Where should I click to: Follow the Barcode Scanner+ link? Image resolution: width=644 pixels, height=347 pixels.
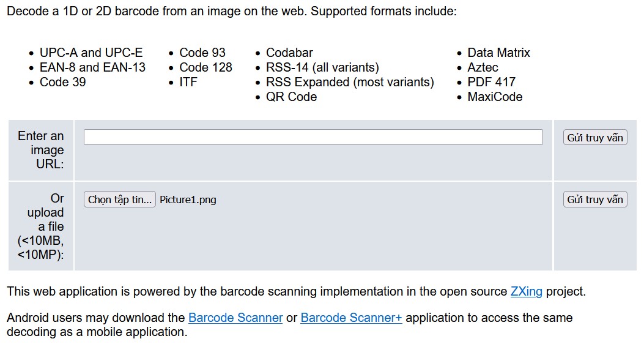(x=351, y=318)
